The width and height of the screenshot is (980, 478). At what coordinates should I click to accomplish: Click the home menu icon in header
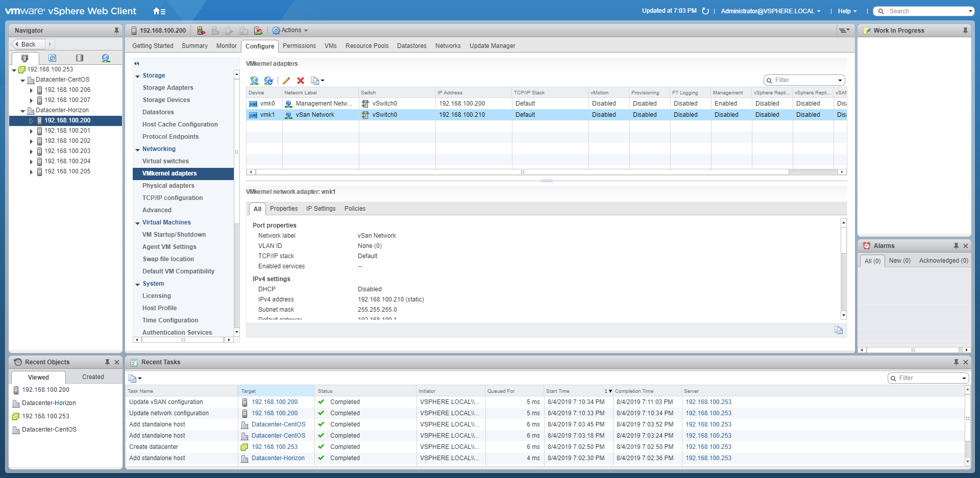point(159,11)
